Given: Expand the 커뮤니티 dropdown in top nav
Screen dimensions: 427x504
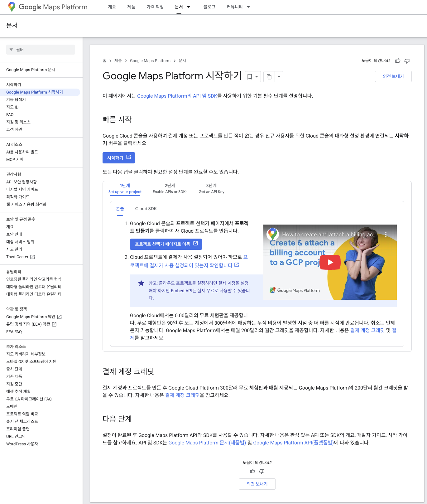Looking at the screenshot, I should click(248, 7).
